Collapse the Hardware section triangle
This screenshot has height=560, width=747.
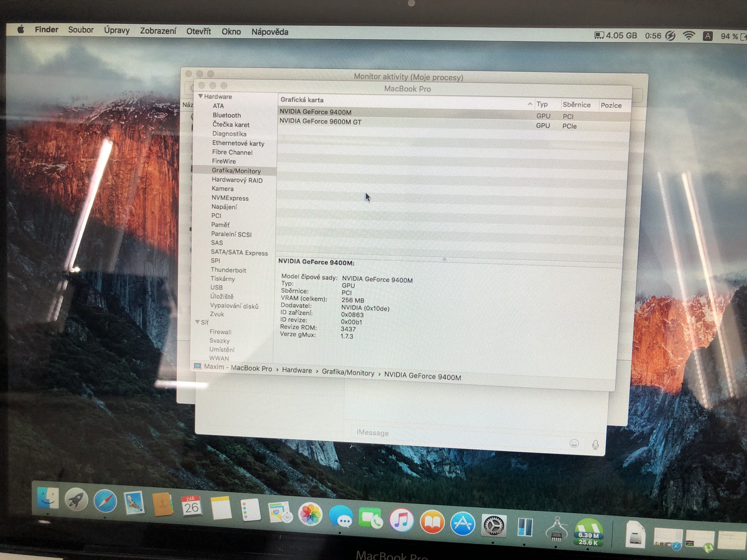[201, 96]
